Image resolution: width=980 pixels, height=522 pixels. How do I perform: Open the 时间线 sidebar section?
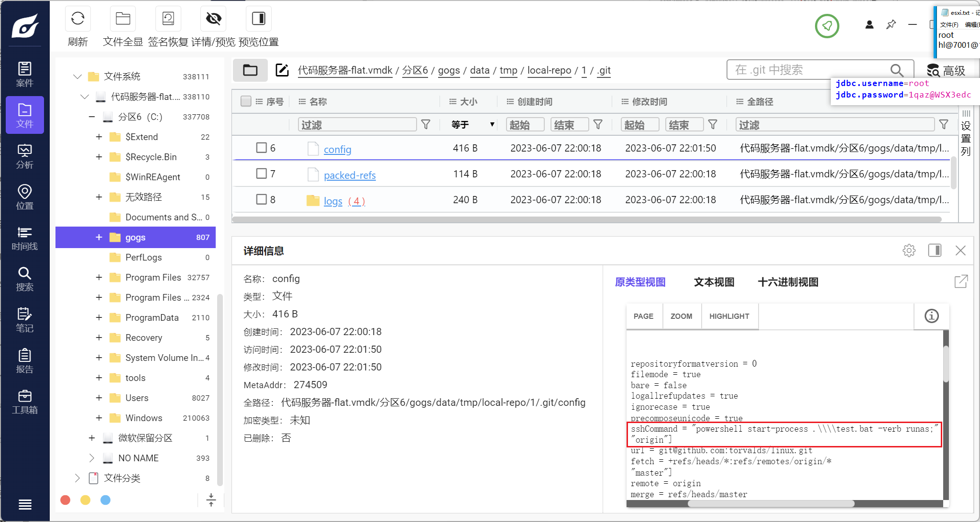[x=25, y=238]
